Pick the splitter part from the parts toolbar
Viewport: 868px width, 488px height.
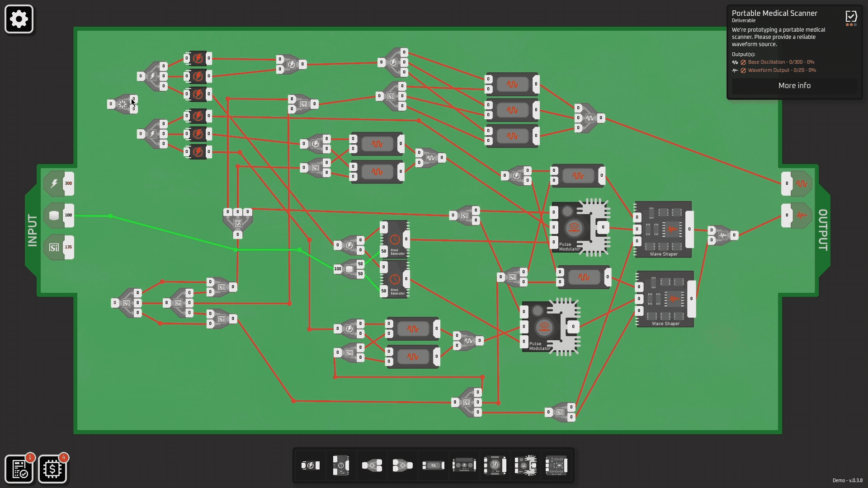[x=372, y=465]
